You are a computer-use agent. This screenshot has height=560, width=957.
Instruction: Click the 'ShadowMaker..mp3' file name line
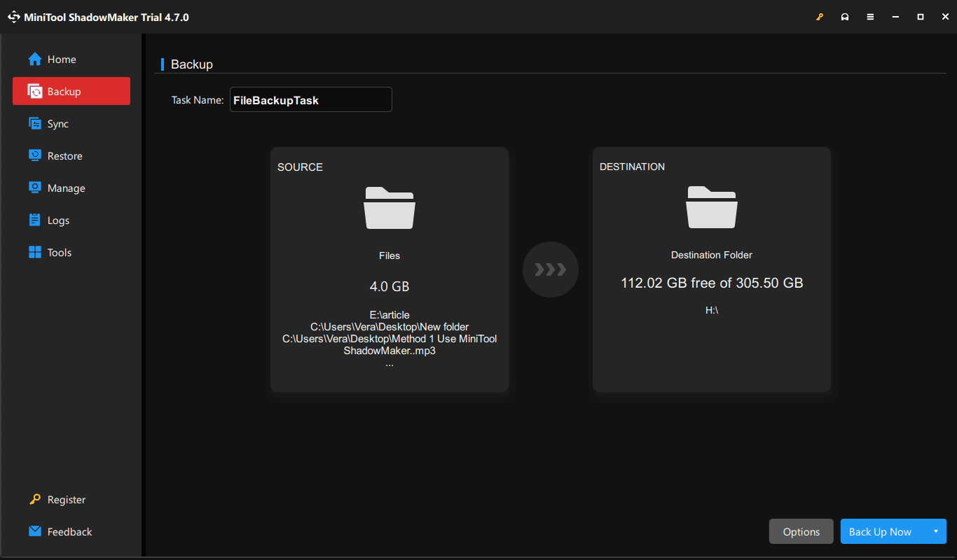[390, 351]
